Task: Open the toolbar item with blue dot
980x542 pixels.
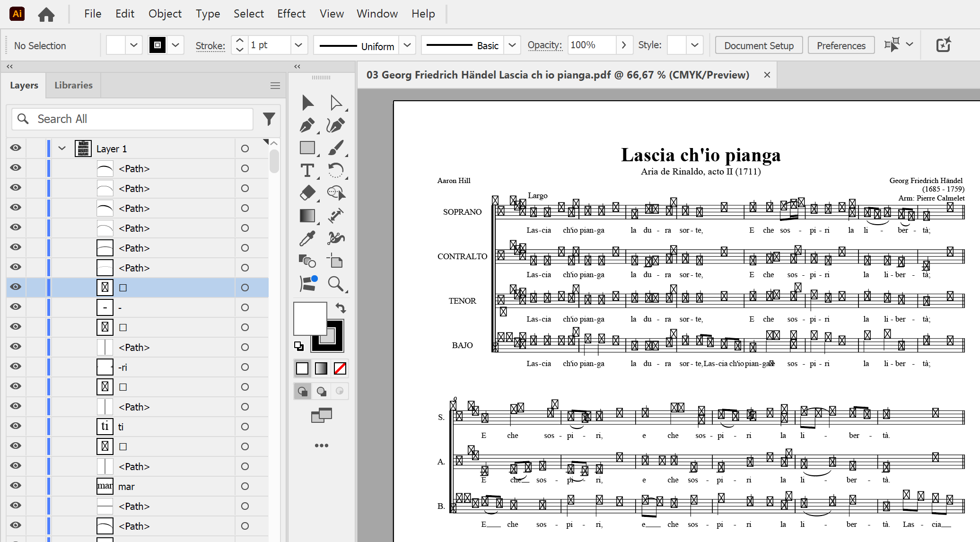Action: [308, 283]
